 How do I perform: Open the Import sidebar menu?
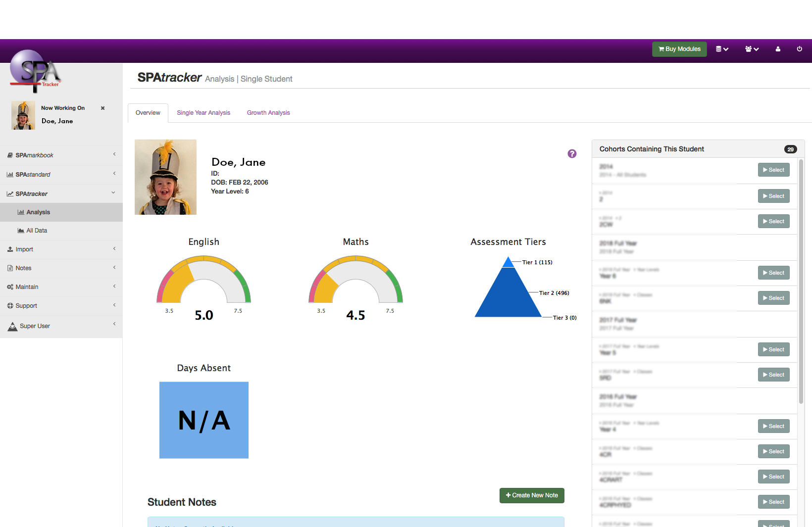(61, 249)
